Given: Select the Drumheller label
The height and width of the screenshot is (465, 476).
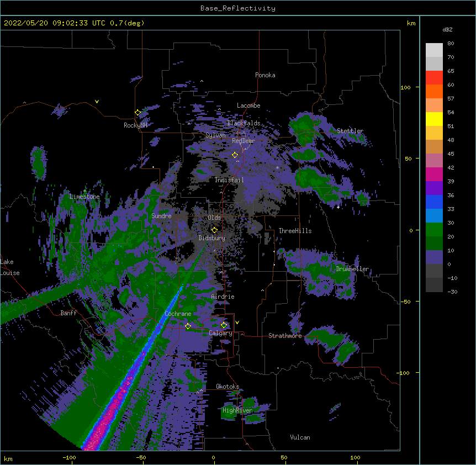Looking at the screenshot, I should (x=352, y=269).
